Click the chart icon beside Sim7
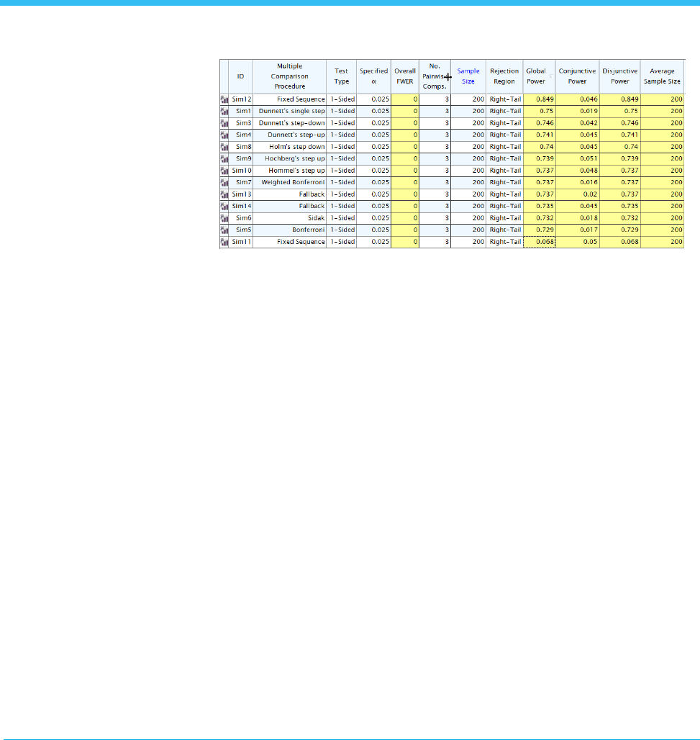 224,183
